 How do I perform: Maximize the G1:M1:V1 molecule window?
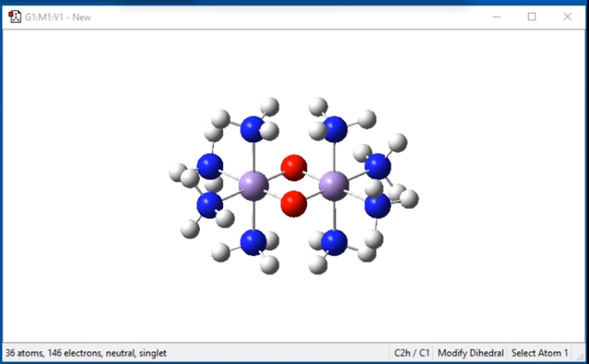pos(532,17)
